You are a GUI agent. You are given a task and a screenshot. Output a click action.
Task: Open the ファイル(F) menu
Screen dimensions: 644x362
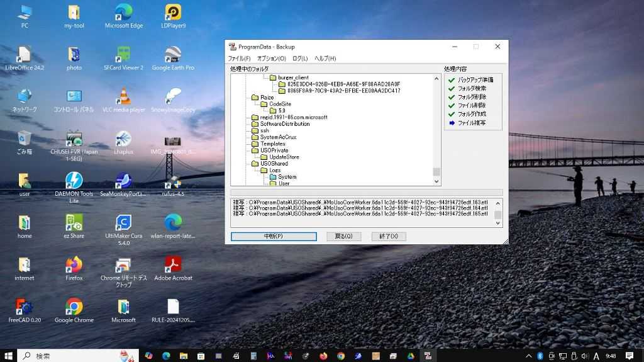pyautogui.click(x=239, y=59)
